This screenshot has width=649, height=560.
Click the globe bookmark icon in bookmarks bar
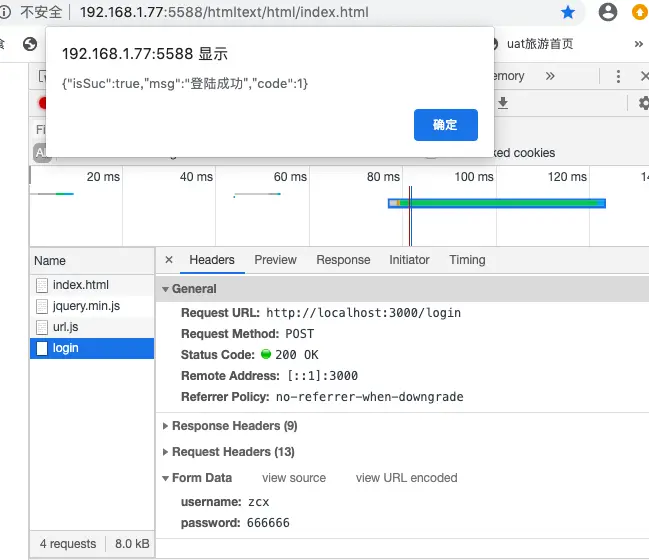[30, 44]
